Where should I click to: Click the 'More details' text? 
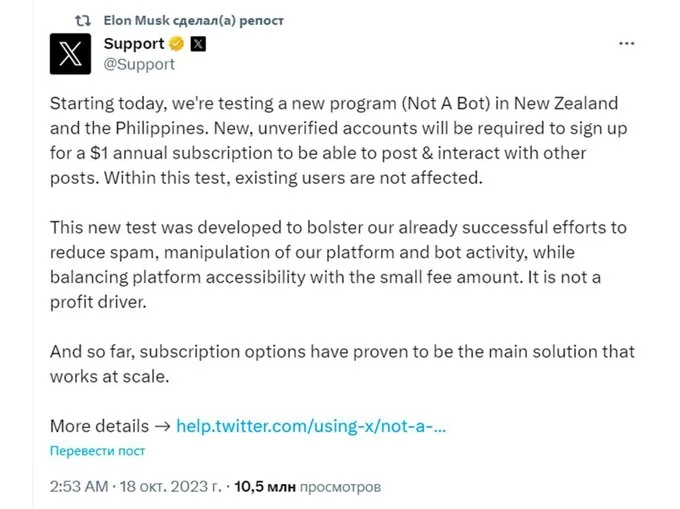click(99, 426)
